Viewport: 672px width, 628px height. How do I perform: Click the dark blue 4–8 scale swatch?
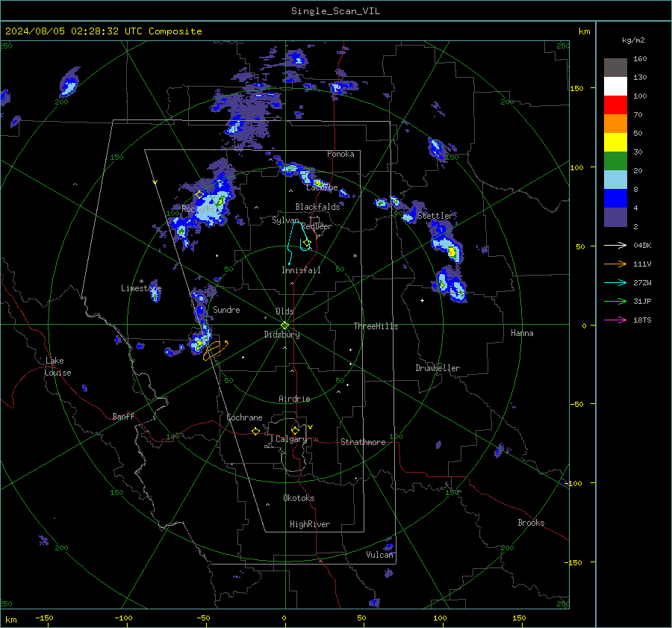(615, 199)
